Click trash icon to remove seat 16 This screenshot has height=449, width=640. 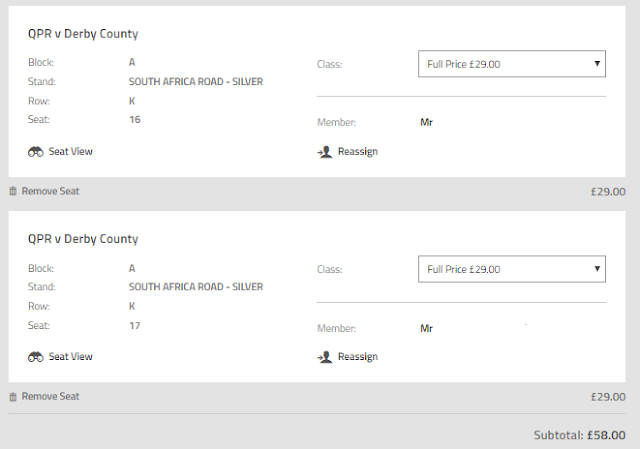point(13,191)
